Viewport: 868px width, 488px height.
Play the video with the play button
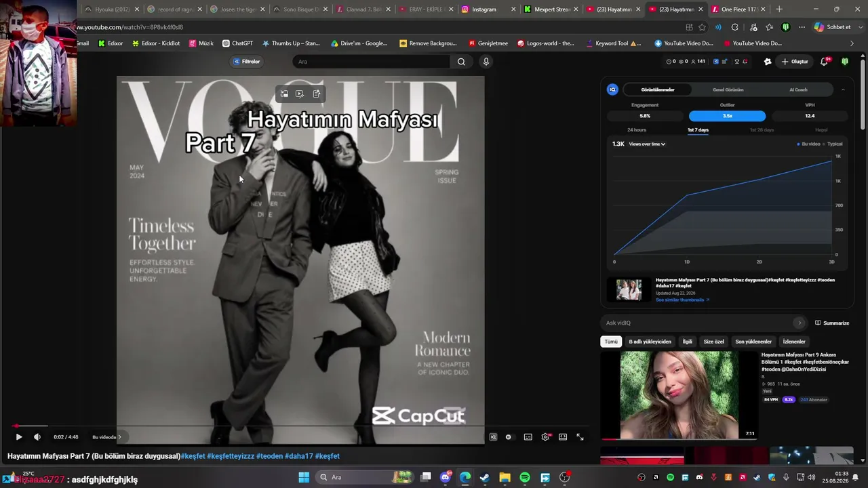pyautogui.click(x=19, y=437)
